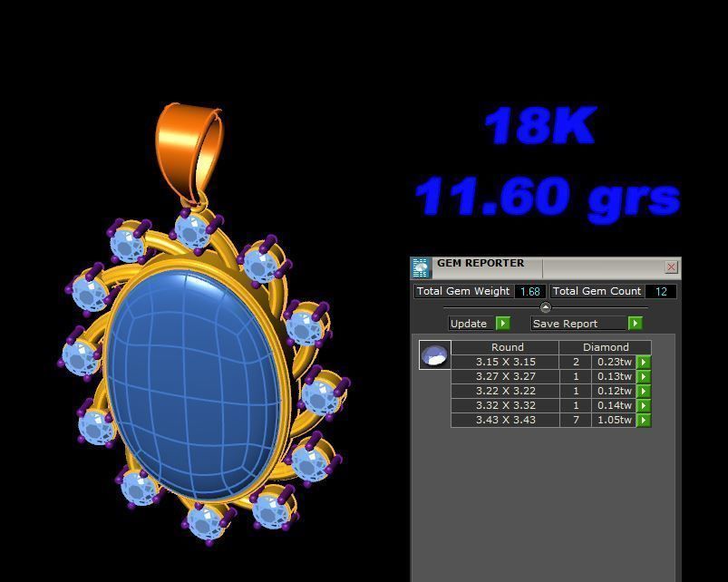Click green arrow for 3.27 X 3.27 row

(x=644, y=376)
